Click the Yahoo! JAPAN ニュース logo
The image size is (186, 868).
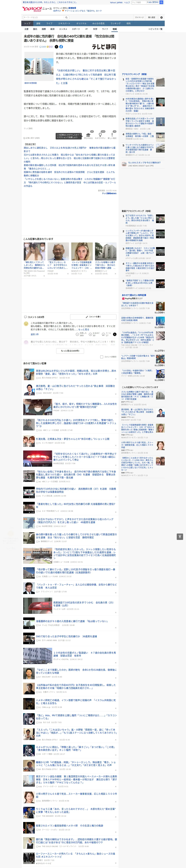[x=37, y=9]
